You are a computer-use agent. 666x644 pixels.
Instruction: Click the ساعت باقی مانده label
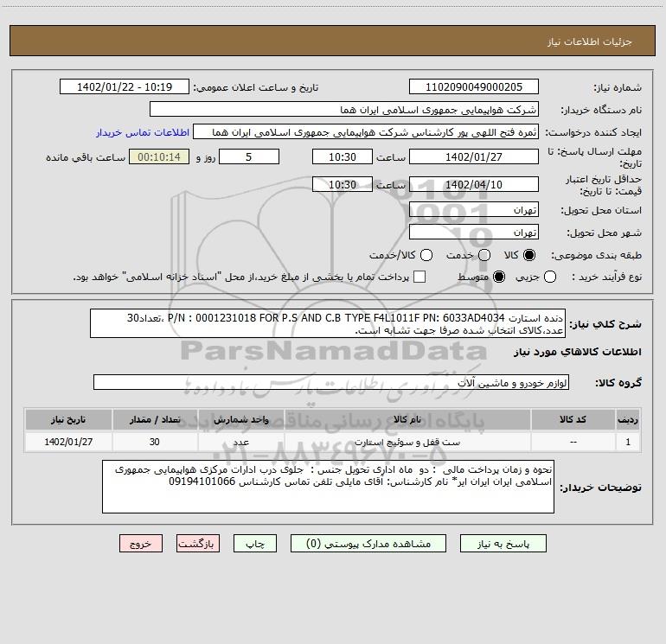tap(86, 157)
